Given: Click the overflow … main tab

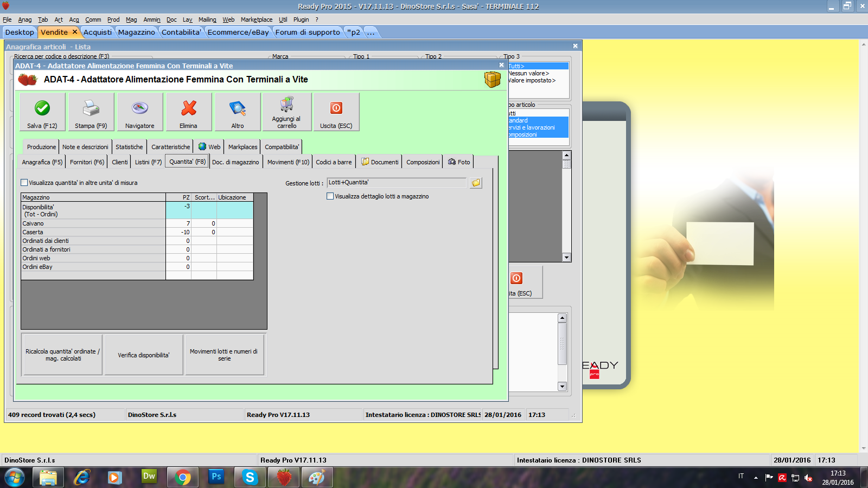Looking at the screenshot, I should [x=371, y=32].
